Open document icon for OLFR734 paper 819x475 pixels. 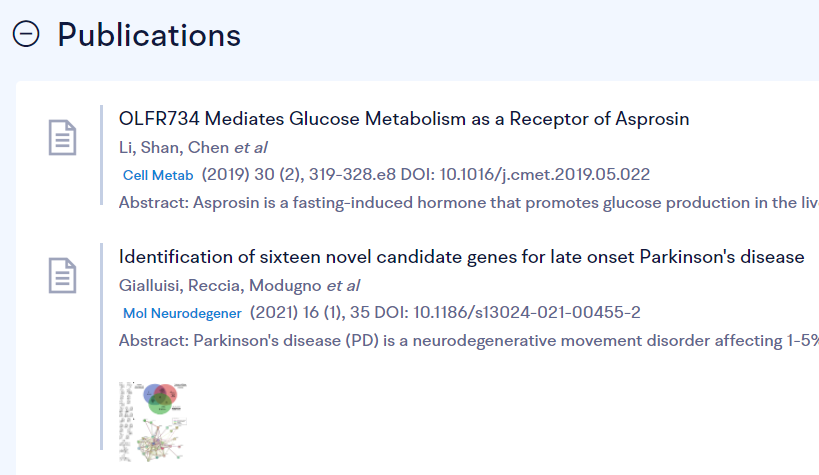63,137
